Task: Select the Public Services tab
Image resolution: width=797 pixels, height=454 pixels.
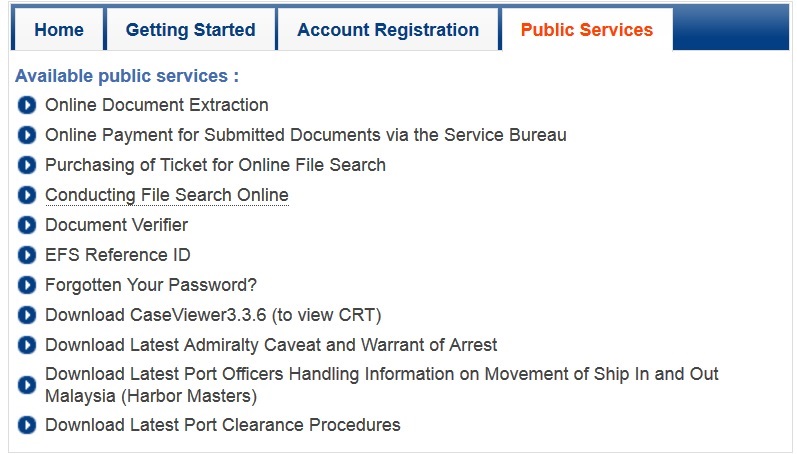Action: click(587, 29)
